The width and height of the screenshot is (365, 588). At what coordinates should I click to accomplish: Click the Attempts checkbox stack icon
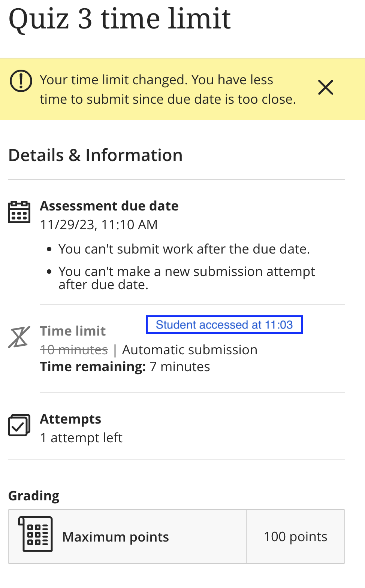click(x=19, y=425)
